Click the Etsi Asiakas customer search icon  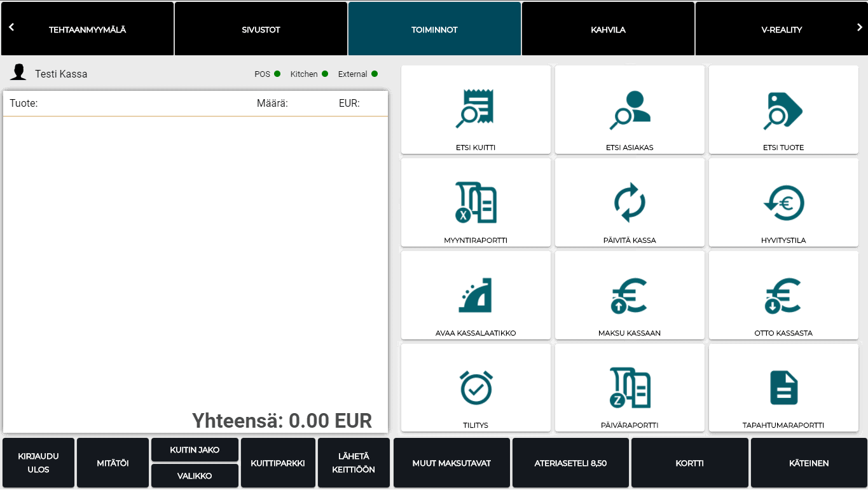coord(630,109)
